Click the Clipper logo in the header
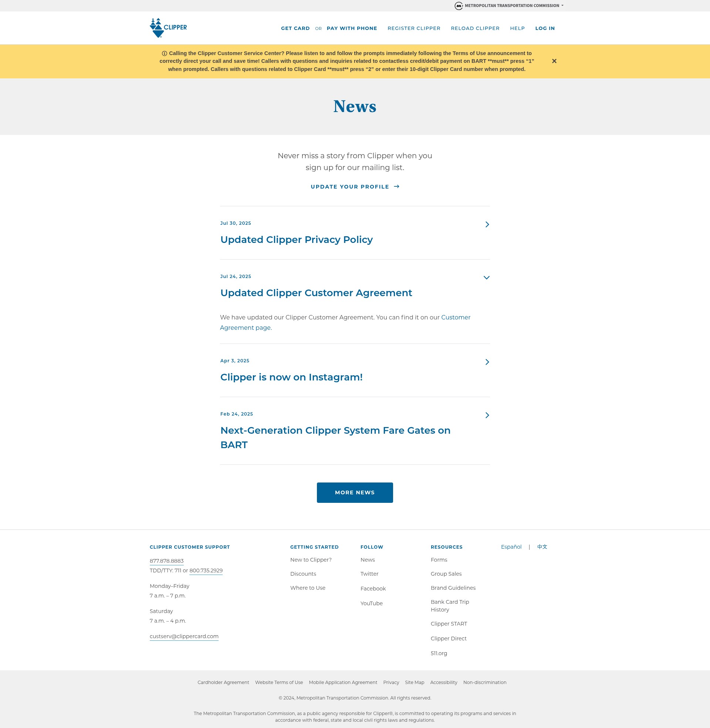 [x=168, y=28]
